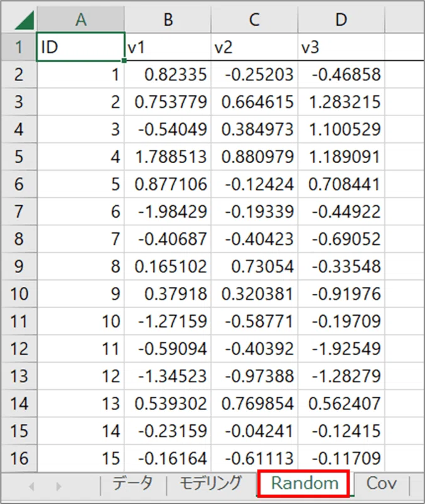Click cell containing 0.664615
This screenshot has width=425, height=504.
coord(255,102)
